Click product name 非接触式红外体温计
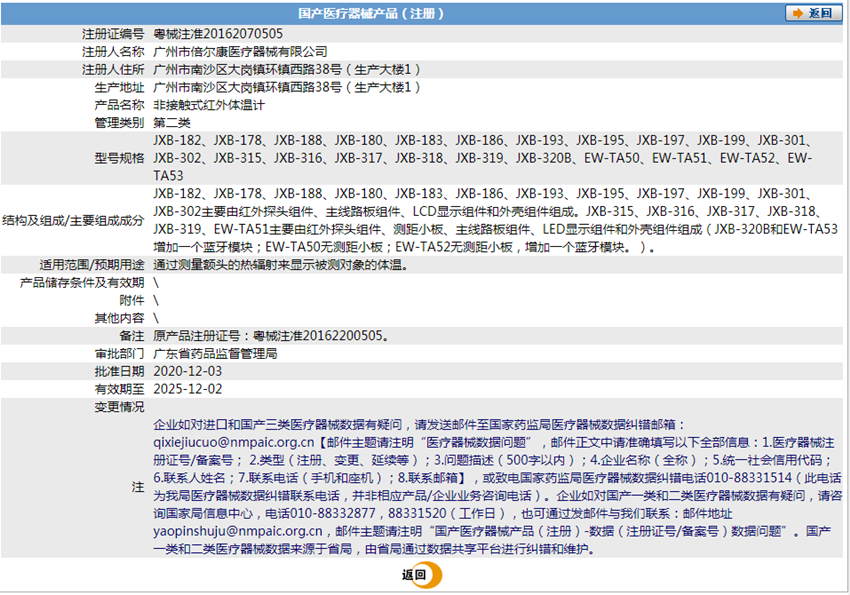Image resolution: width=850 pixels, height=595 pixels. (209, 105)
